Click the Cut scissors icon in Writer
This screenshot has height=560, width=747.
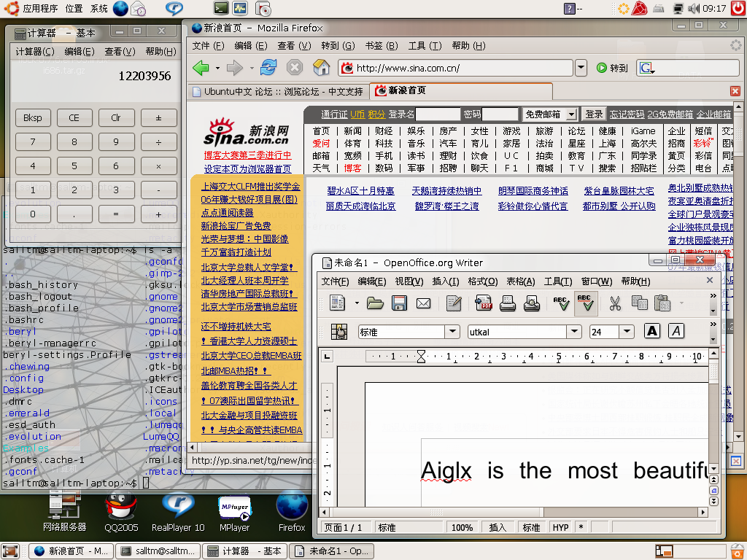(615, 303)
